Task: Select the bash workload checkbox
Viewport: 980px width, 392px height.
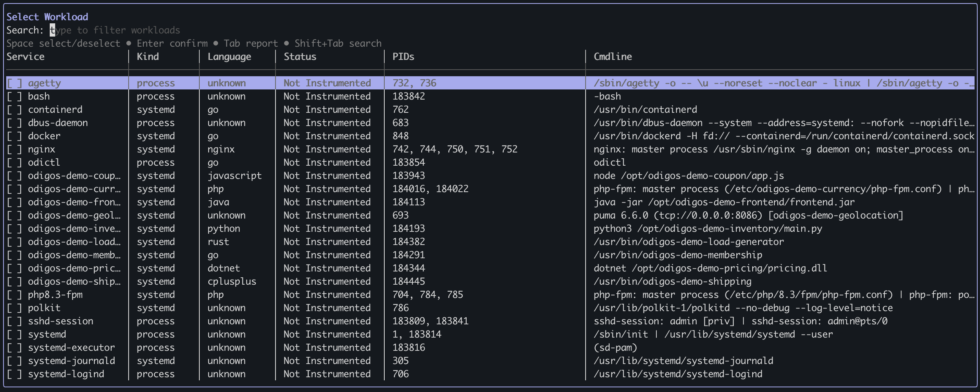Action: click(14, 96)
